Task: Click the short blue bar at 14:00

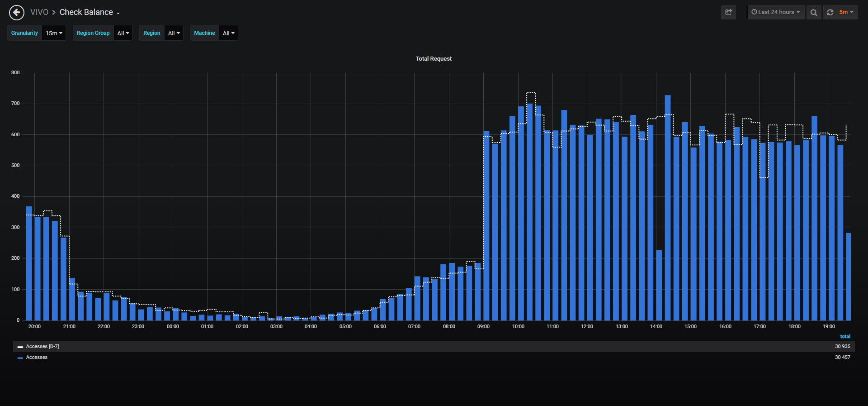Action: [659, 285]
